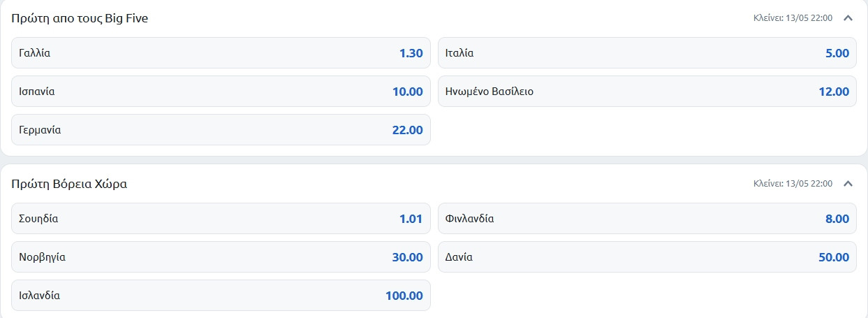Pick Σουηδία at odds 1.01
Image resolution: width=868 pixels, height=318 pixels.
click(221, 219)
